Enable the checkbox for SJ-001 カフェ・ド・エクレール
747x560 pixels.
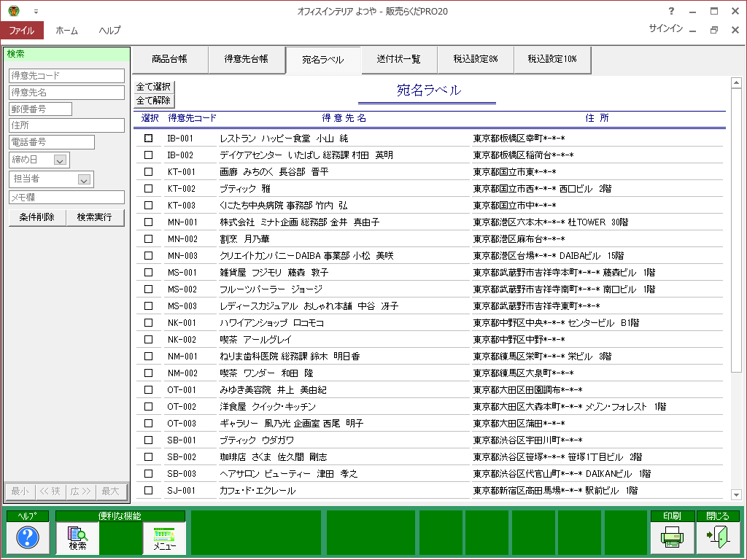[149, 490]
